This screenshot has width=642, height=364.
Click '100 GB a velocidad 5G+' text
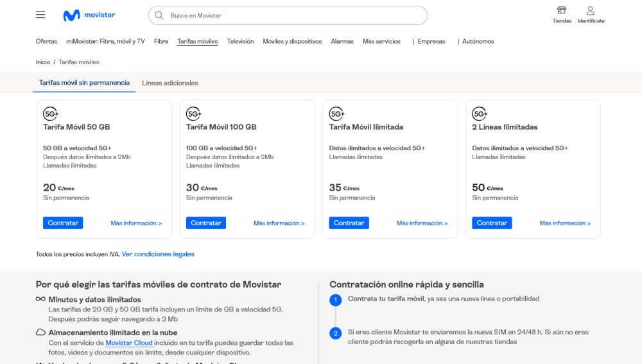pos(221,148)
